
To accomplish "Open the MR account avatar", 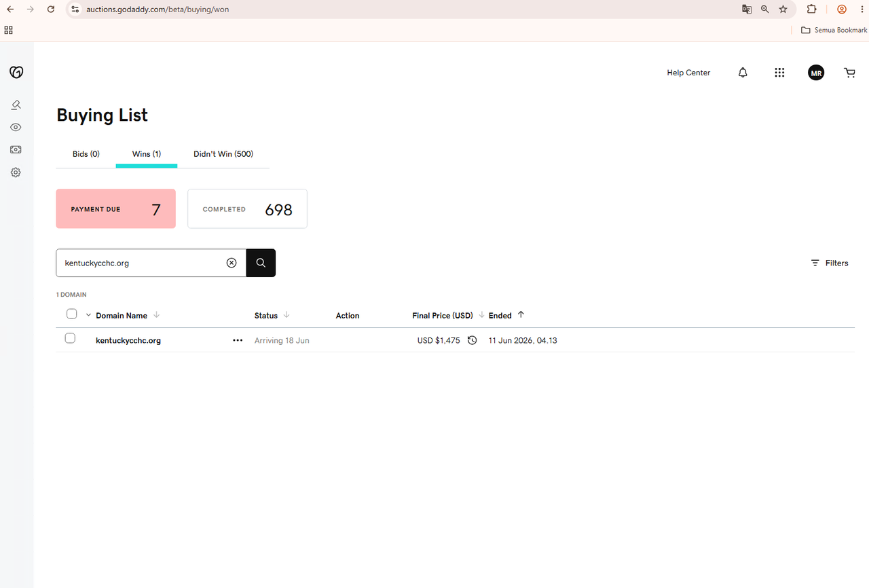I will coord(816,73).
